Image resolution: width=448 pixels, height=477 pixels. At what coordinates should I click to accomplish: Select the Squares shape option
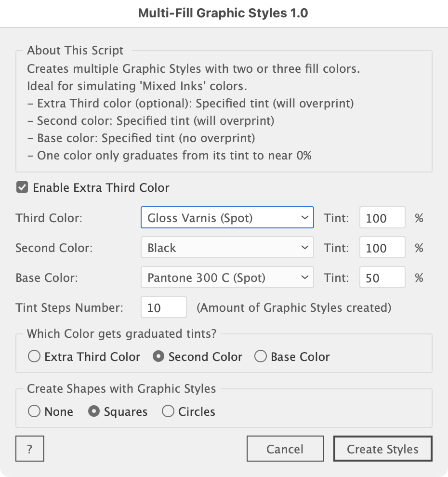click(94, 411)
